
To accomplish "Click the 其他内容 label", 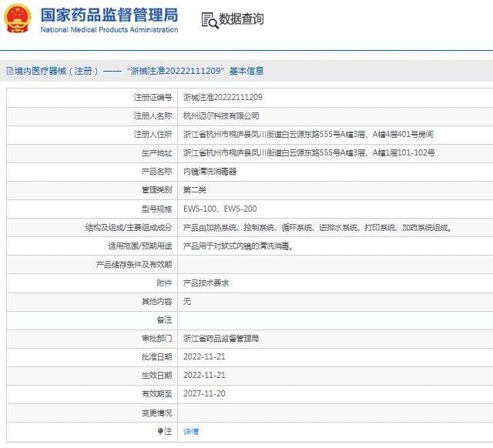I will coord(157,302).
